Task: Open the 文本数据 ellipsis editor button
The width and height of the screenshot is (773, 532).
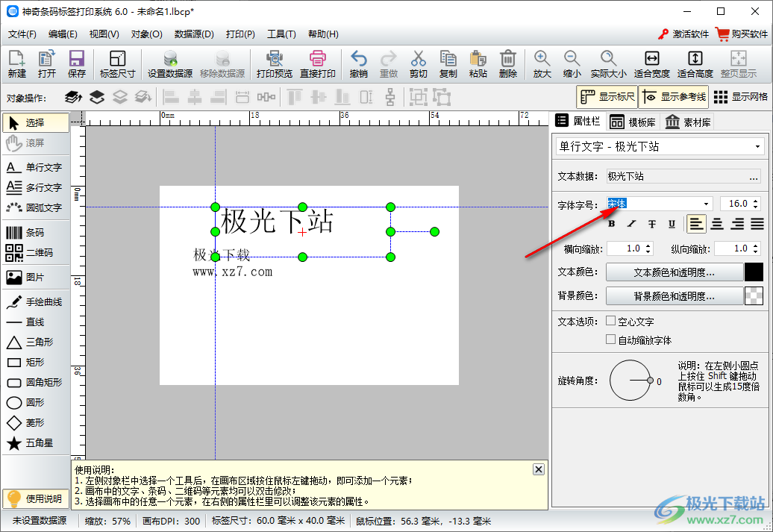Action: [x=754, y=177]
